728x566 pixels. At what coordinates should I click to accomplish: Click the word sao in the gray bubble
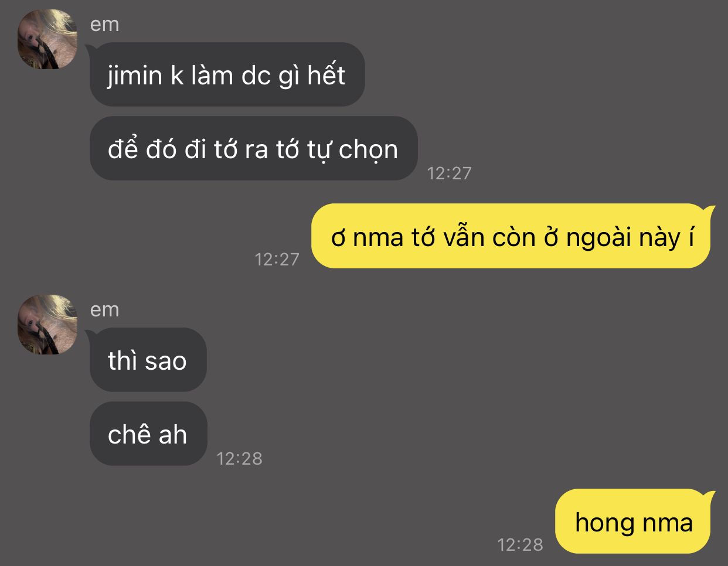166,361
